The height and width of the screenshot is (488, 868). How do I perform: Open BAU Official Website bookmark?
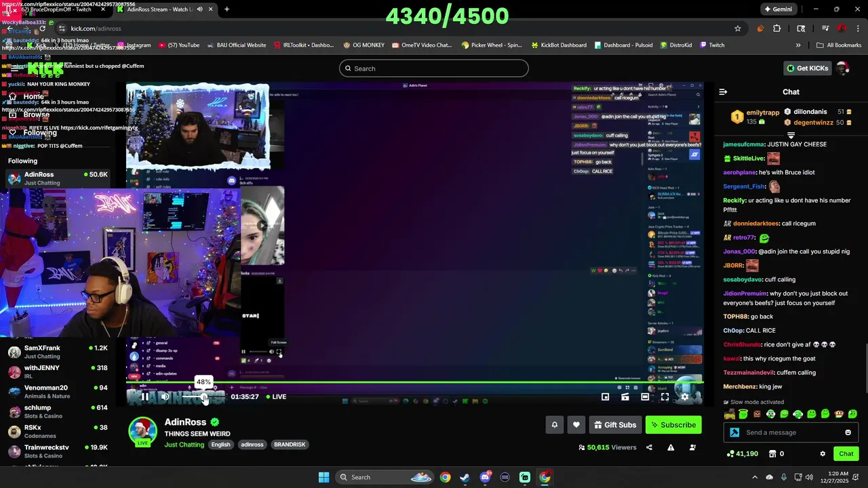[x=236, y=45]
